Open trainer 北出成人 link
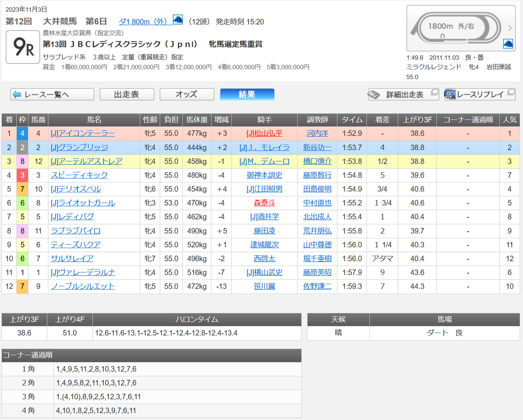Image resolution: width=523 pixels, height=420 pixels. [317, 217]
